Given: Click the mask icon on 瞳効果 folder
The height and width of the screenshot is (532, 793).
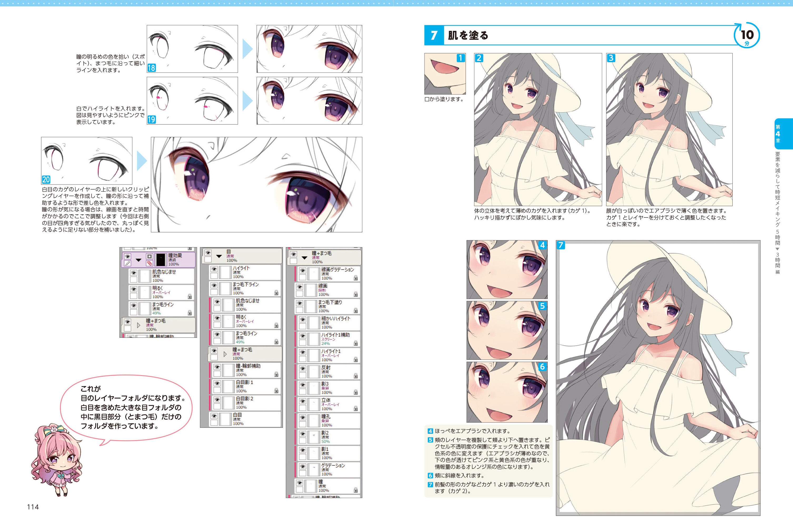Looking at the screenshot, I should 149,256.
